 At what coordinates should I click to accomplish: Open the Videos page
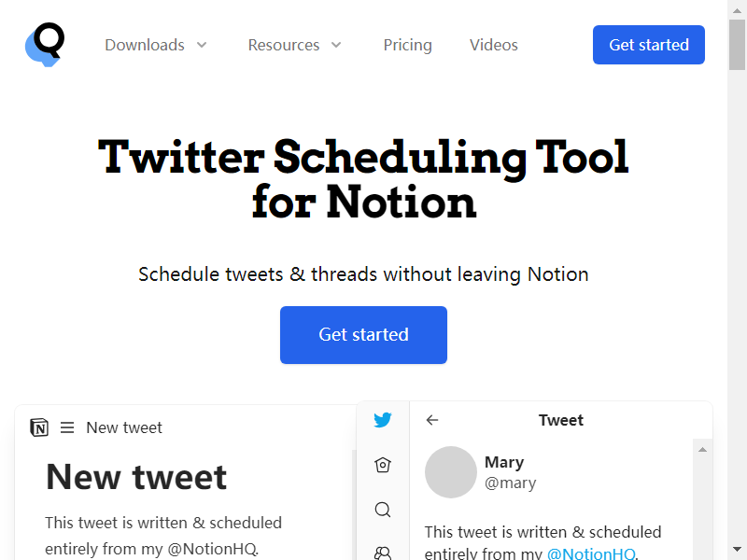click(494, 45)
